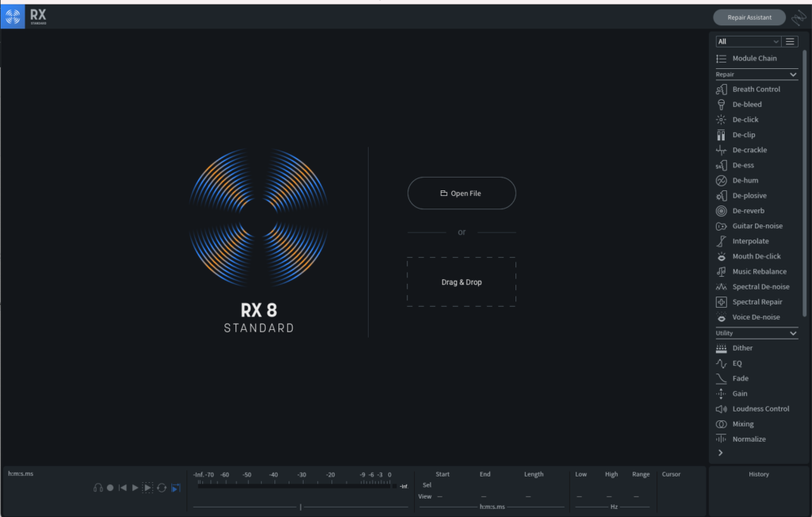
Task: Click the Repair Assistant button
Action: coord(749,17)
